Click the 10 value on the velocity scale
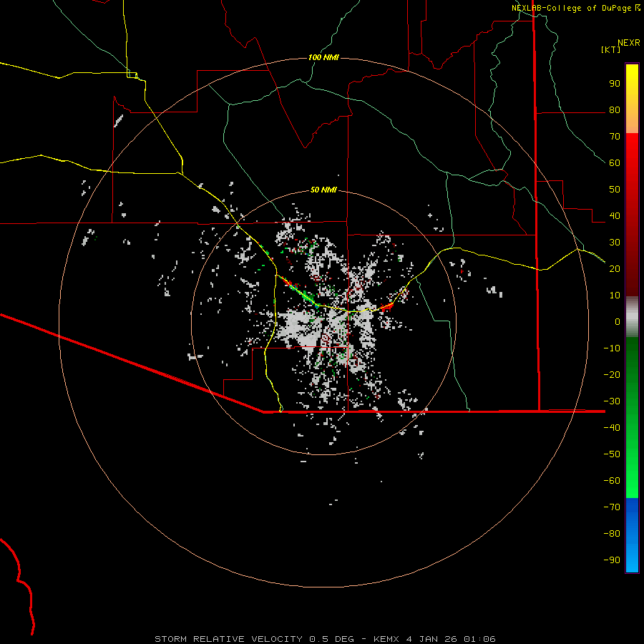This screenshot has width=644, height=644. pos(615,296)
